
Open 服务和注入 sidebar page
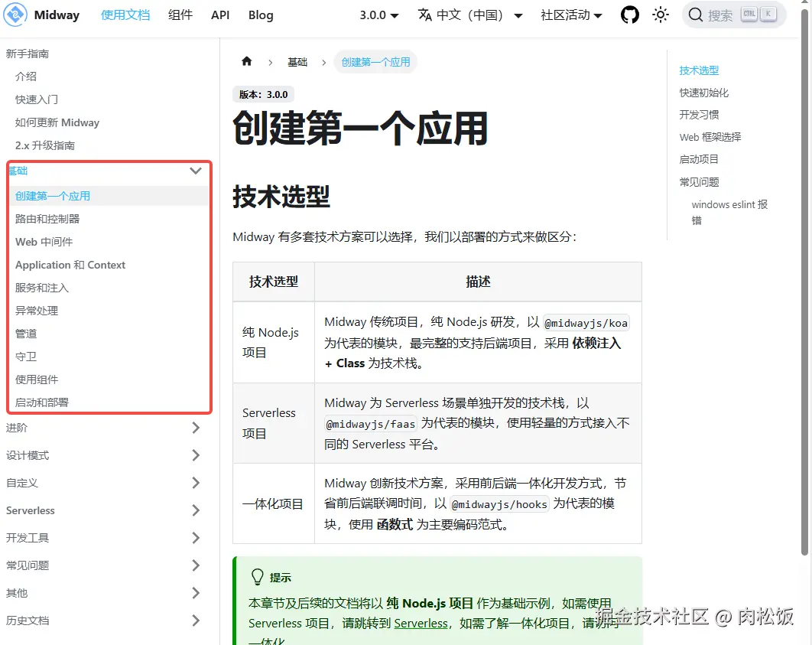point(42,288)
